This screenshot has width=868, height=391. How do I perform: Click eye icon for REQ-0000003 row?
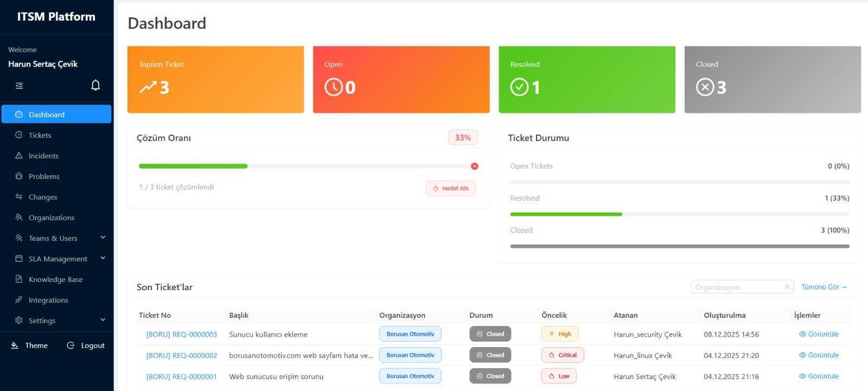tap(802, 334)
